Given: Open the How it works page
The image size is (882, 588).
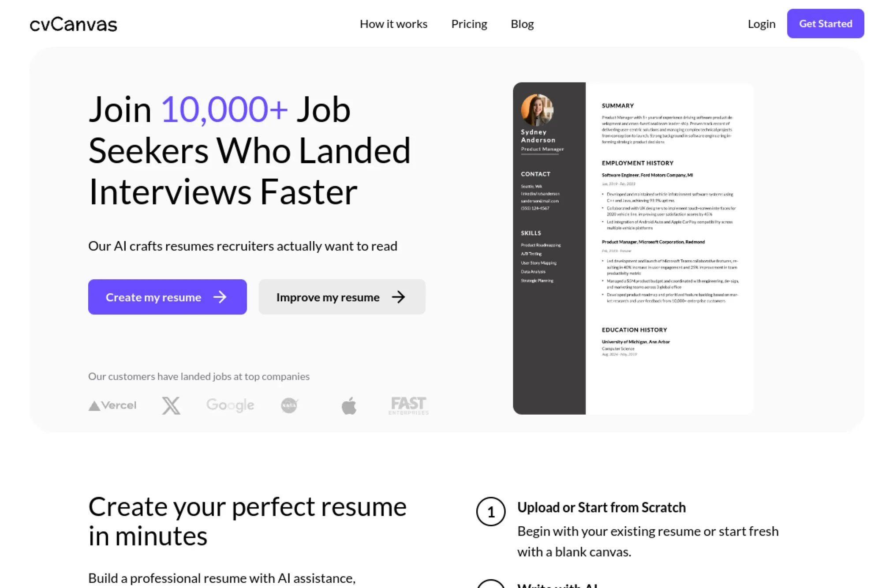Looking at the screenshot, I should pyautogui.click(x=393, y=24).
